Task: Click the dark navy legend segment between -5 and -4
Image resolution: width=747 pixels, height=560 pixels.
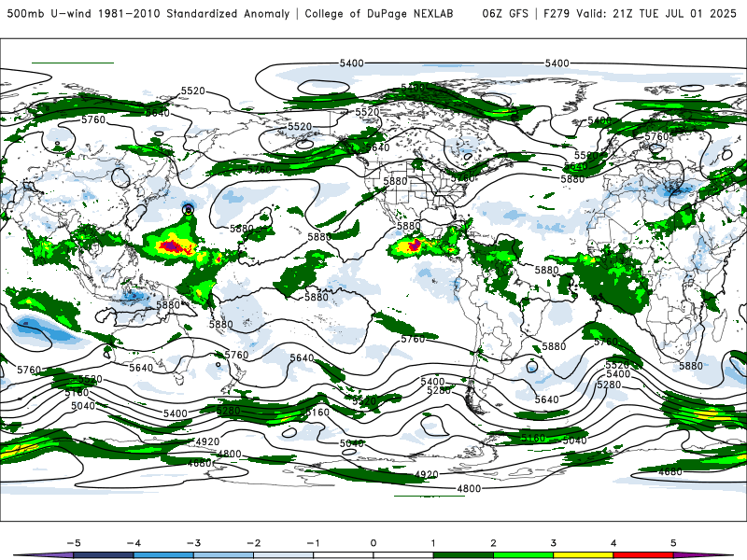Action: pyautogui.click(x=104, y=555)
